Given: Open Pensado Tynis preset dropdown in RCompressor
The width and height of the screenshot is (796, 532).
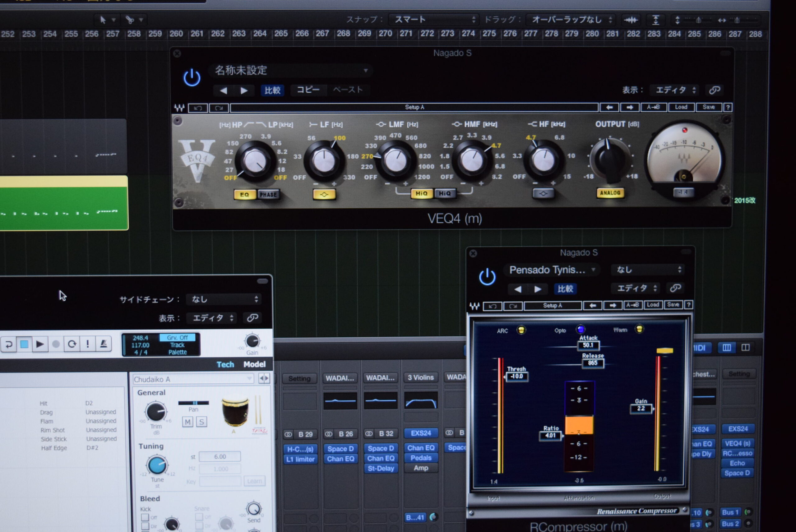Looking at the screenshot, I should 553,270.
